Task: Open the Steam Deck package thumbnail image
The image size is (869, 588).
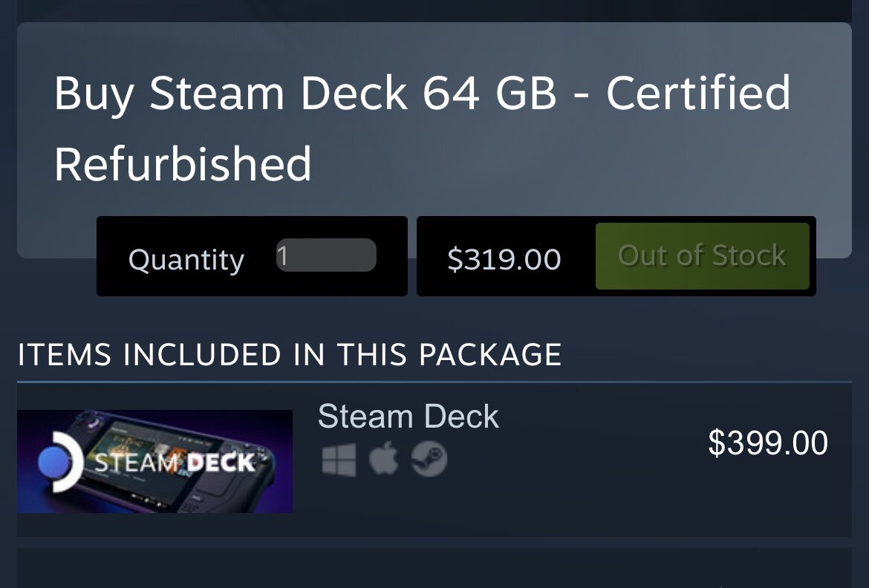Action: 154,461
